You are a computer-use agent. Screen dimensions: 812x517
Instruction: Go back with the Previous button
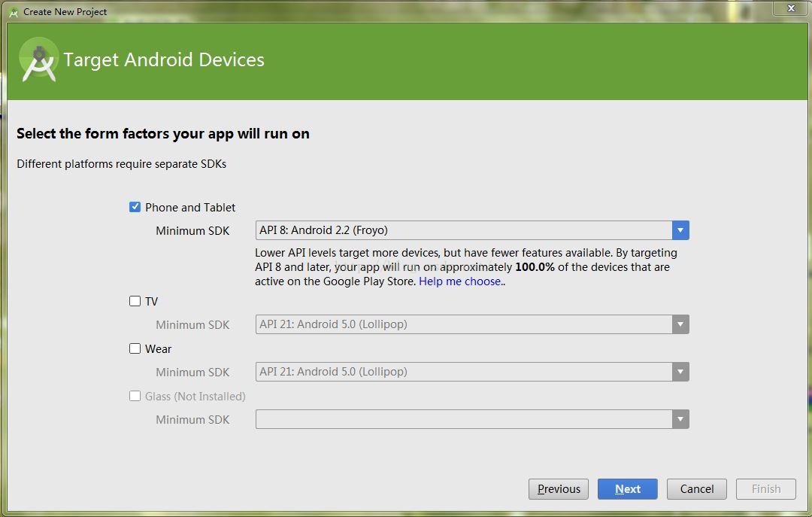558,489
